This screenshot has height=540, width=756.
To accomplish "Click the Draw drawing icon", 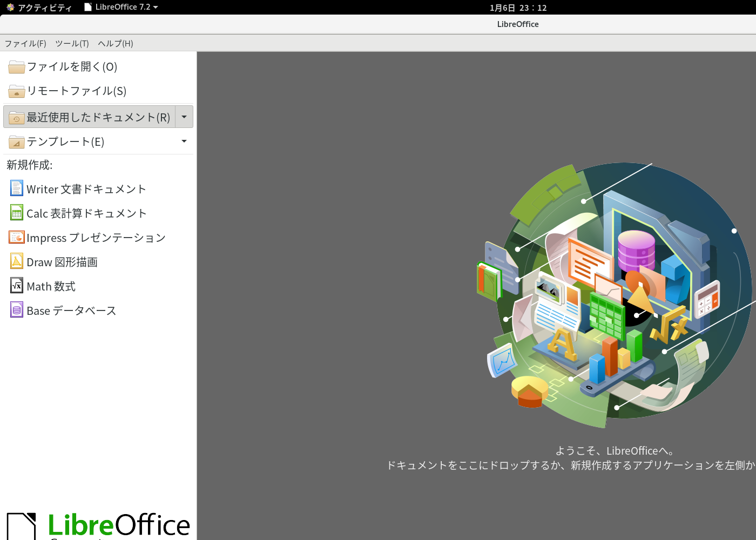I will (x=17, y=261).
